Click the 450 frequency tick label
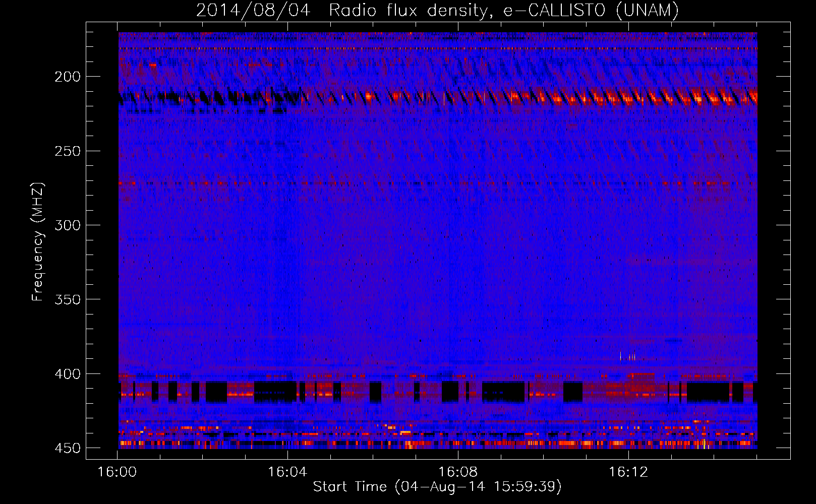This screenshot has width=816, height=504. (x=68, y=448)
